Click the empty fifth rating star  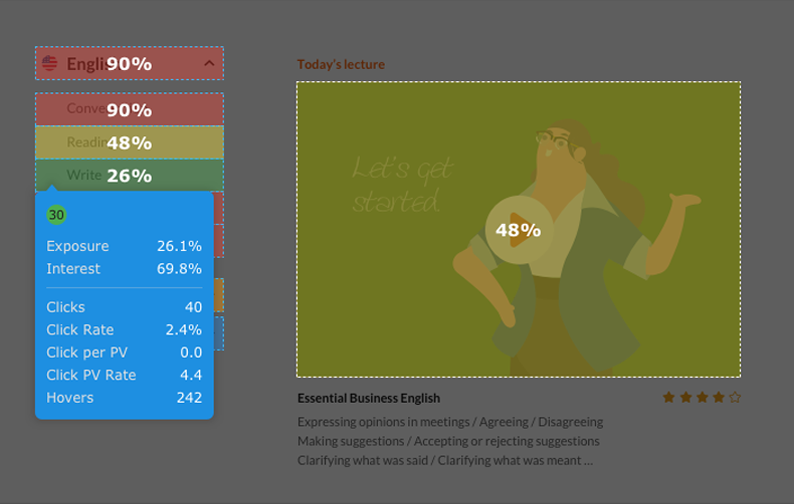[735, 397]
